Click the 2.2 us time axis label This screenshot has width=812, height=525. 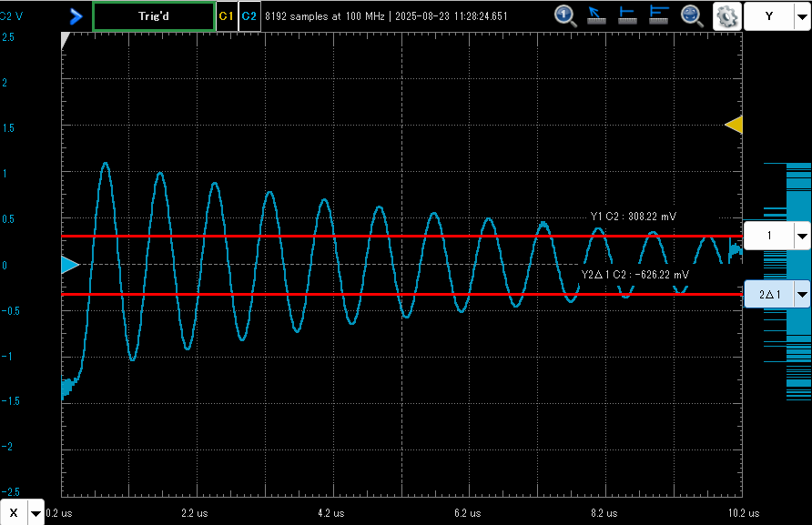[x=194, y=513]
